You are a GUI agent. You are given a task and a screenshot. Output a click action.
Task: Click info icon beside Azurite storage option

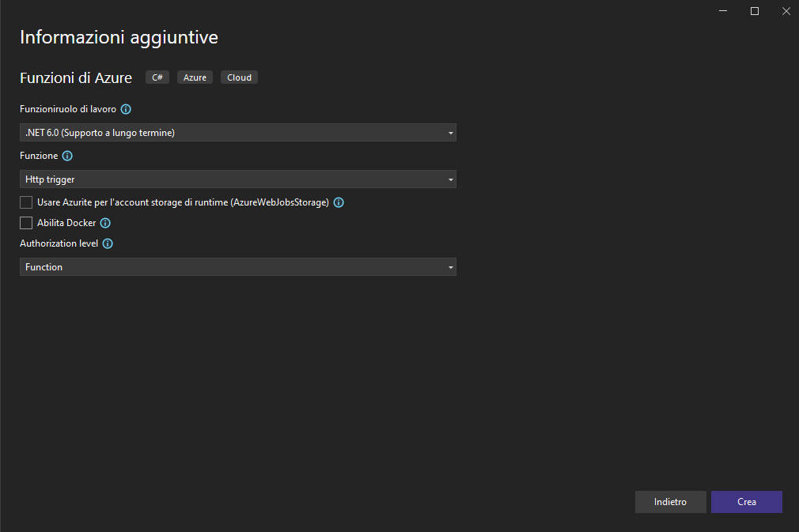click(x=339, y=202)
